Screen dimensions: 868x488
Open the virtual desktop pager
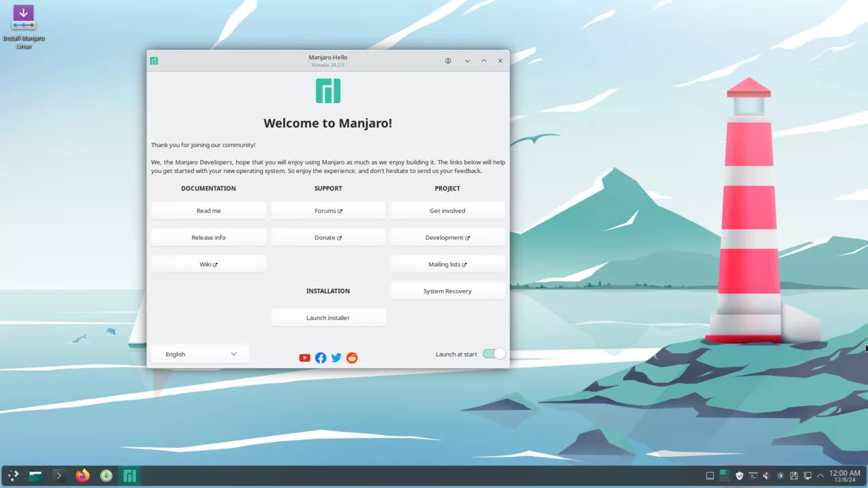click(x=724, y=476)
